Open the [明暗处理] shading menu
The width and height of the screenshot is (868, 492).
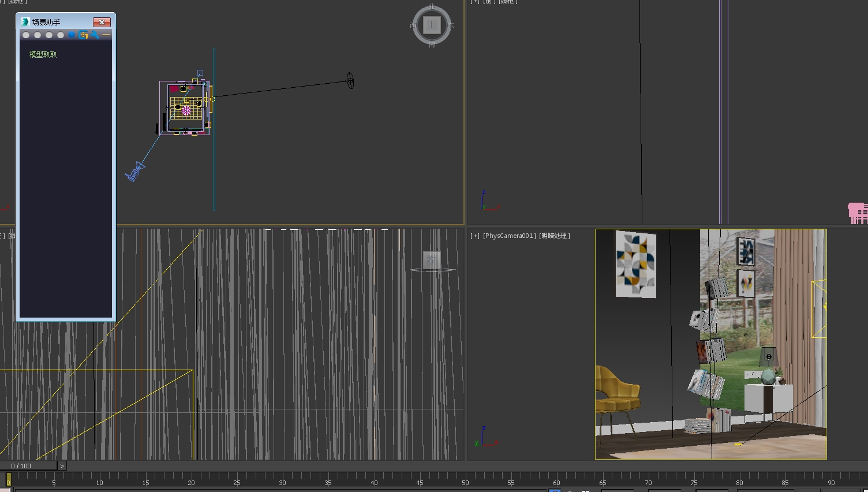[x=555, y=236]
